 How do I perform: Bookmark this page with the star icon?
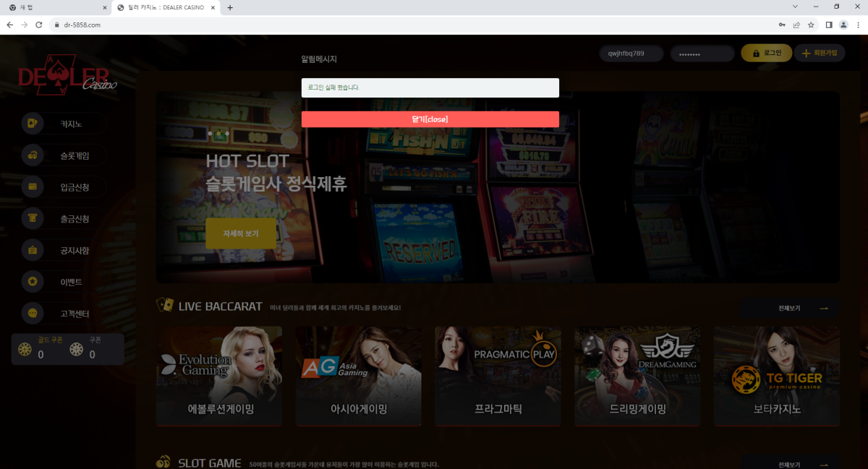click(811, 25)
